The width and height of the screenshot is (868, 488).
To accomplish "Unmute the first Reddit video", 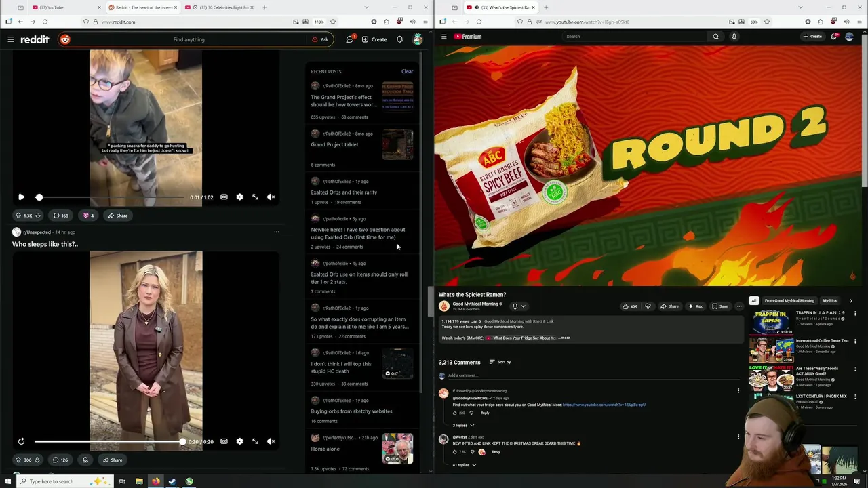I will [x=271, y=197].
